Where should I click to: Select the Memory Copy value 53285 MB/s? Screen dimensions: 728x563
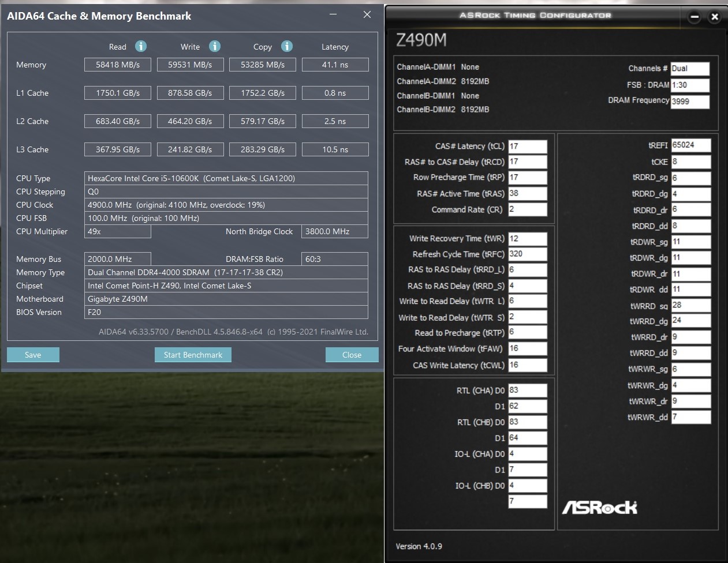point(263,65)
